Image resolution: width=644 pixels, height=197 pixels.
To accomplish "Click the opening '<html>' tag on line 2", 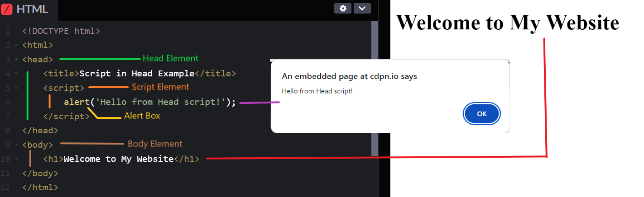I will tap(38, 45).
